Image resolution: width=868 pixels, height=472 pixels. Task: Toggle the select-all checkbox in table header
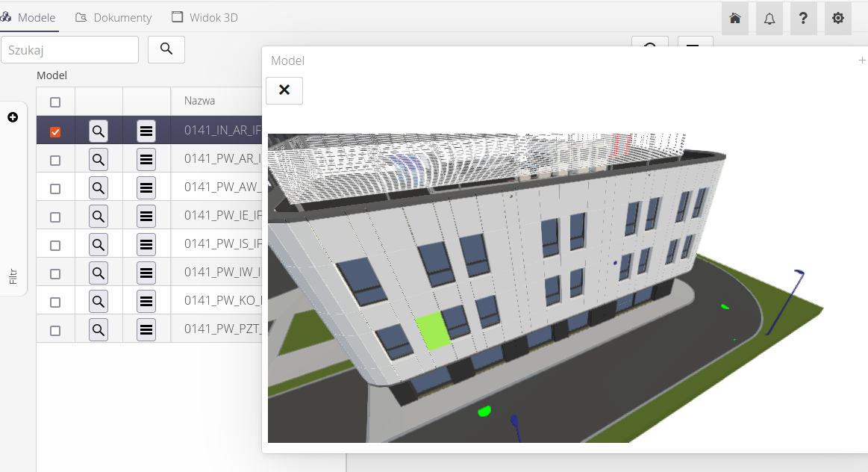55,102
